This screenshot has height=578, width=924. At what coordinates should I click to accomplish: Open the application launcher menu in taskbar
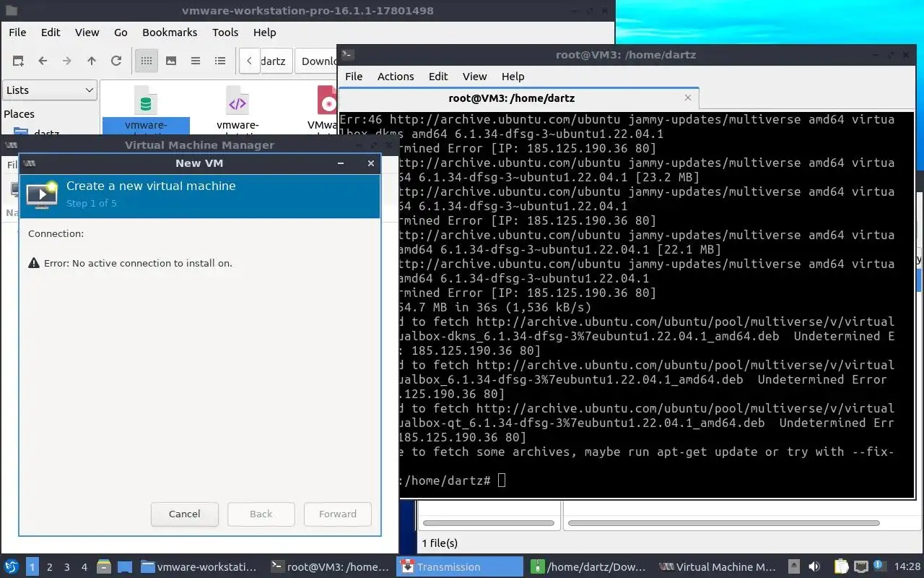pyautogui.click(x=12, y=566)
